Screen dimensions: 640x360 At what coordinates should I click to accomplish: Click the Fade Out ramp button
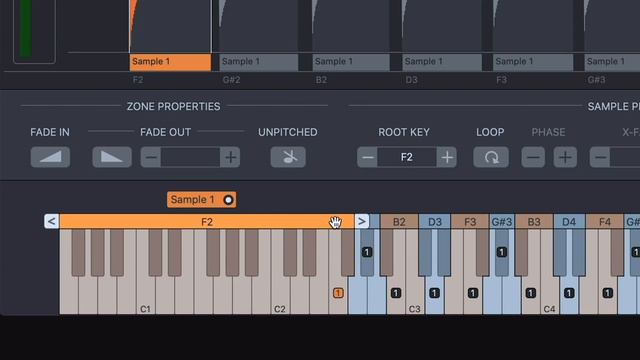(112, 157)
